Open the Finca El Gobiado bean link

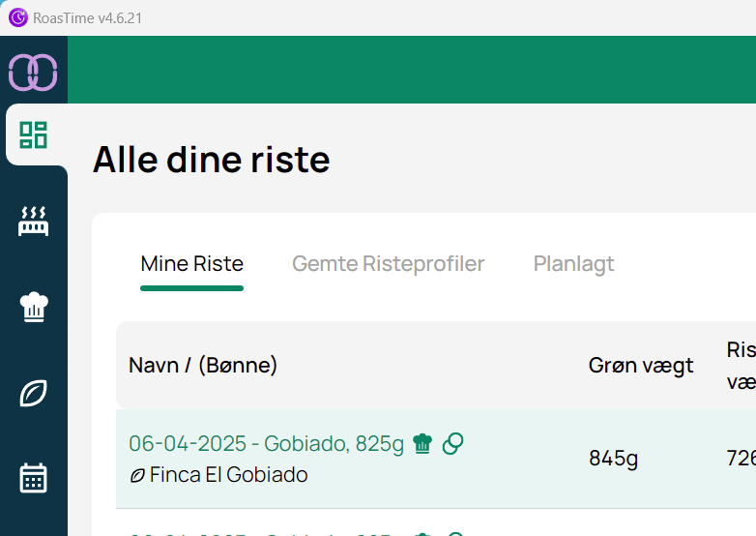pyautogui.click(x=228, y=475)
